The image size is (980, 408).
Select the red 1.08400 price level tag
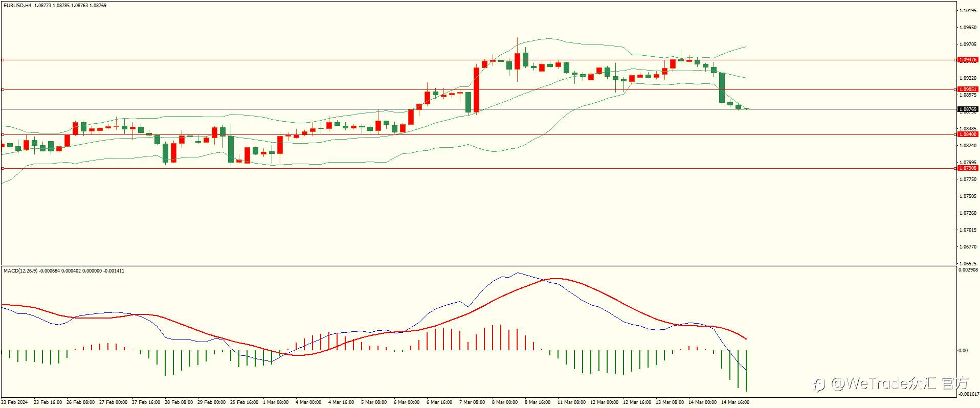point(968,134)
